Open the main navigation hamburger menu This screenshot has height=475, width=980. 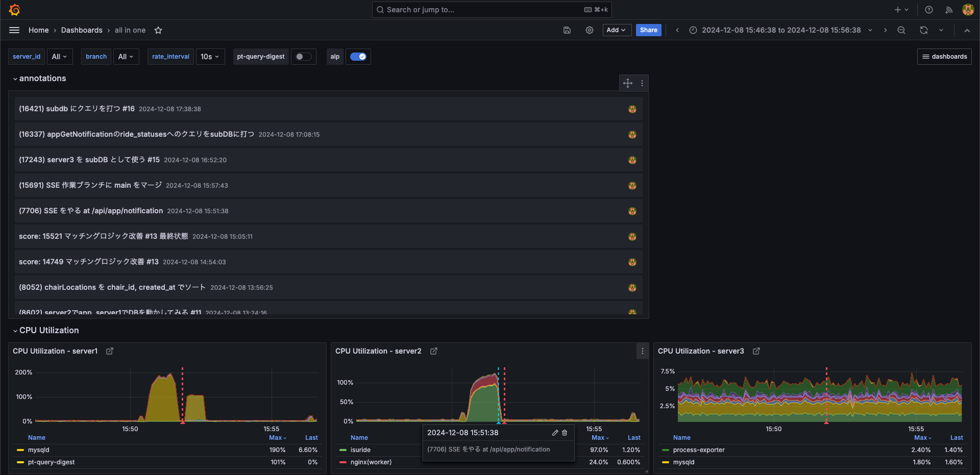coord(14,30)
